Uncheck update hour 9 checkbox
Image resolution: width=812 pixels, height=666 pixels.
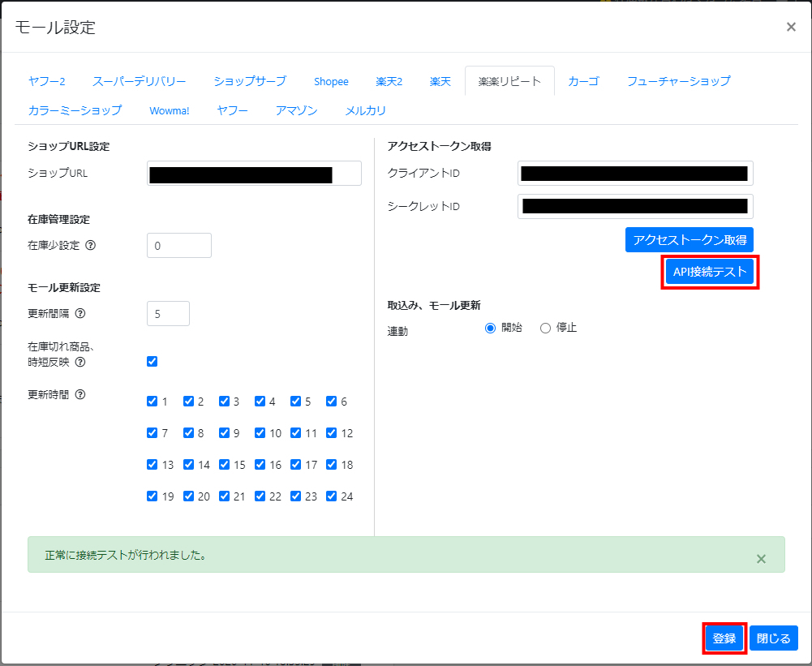point(224,433)
